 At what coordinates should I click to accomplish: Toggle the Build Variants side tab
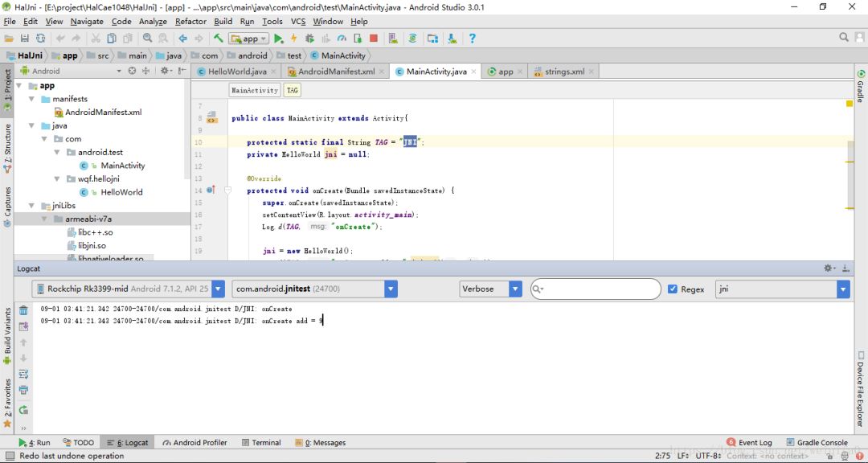coord(7,336)
